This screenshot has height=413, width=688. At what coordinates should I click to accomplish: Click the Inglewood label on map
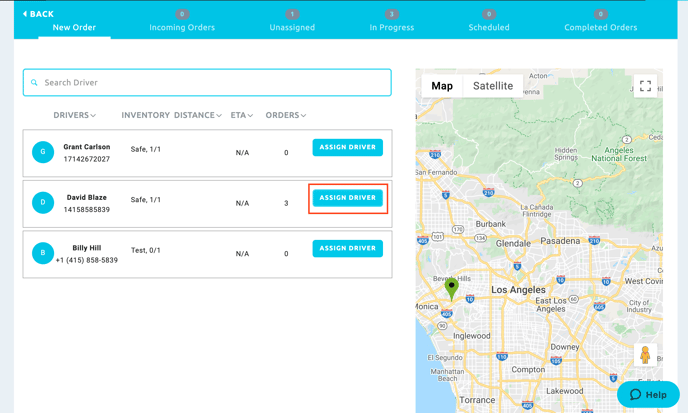click(x=472, y=336)
